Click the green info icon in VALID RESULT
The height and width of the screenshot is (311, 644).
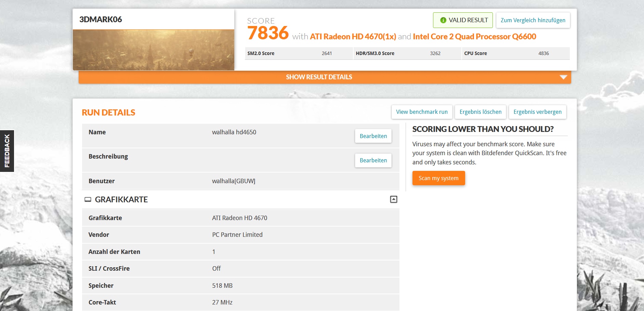[443, 20]
